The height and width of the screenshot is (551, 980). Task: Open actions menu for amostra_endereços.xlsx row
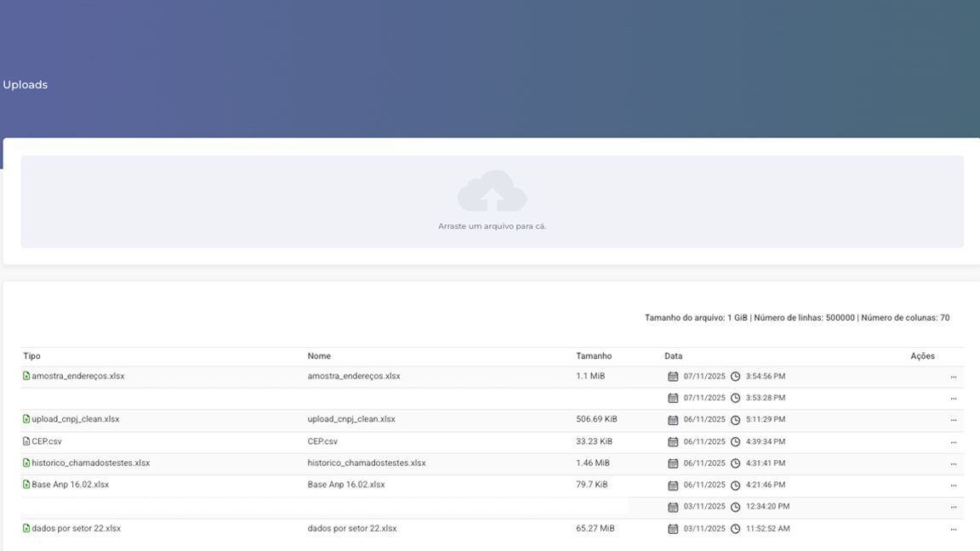coord(953,377)
